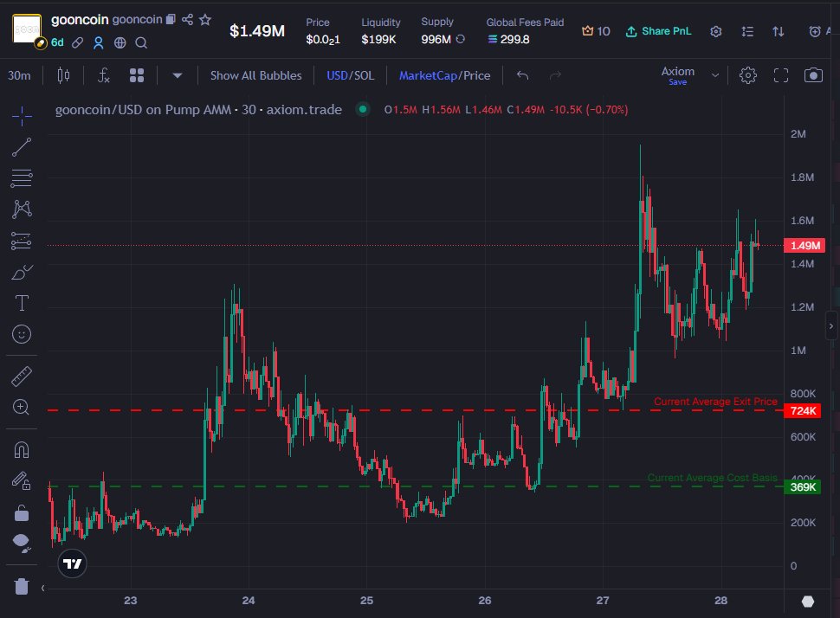Refresh the supply value

tap(460, 39)
